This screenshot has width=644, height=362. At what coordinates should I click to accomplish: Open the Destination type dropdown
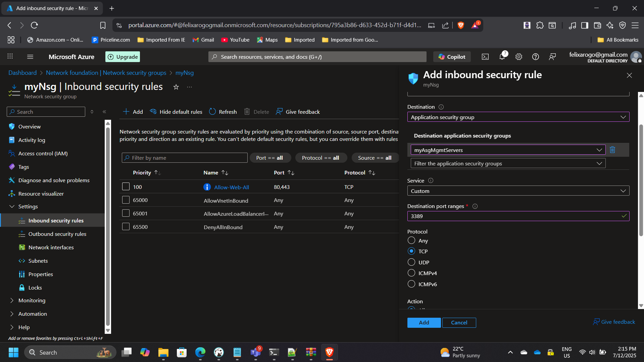(x=518, y=117)
